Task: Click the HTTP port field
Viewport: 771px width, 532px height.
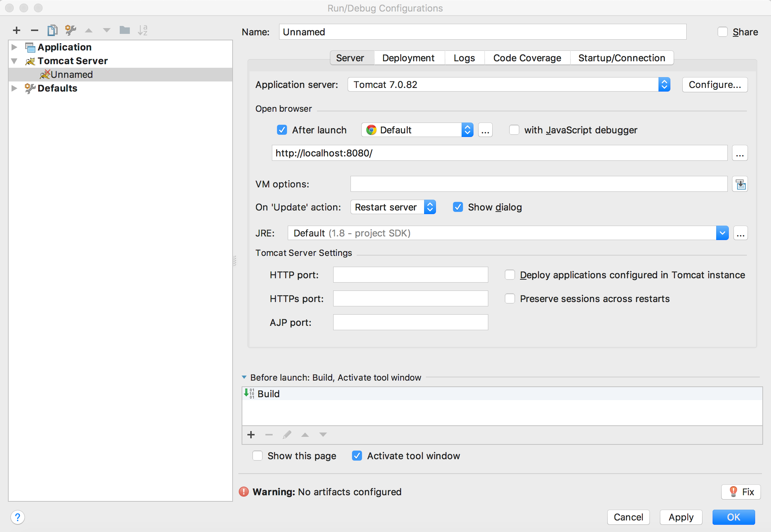Action: (x=410, y=275)
